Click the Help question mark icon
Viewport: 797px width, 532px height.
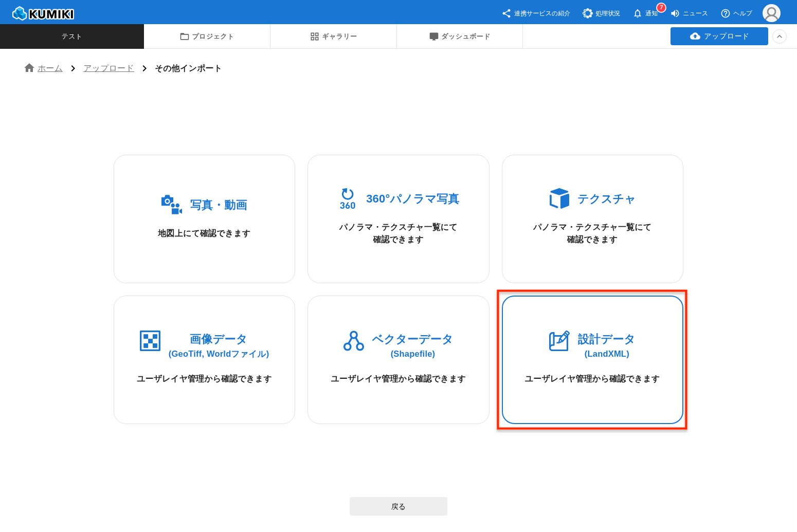[x=726, y=13]
